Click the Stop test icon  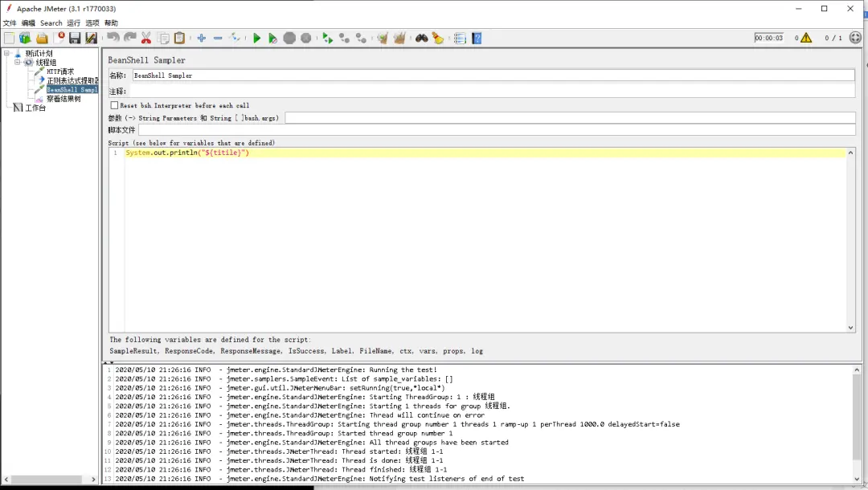[x=289, y=39]
